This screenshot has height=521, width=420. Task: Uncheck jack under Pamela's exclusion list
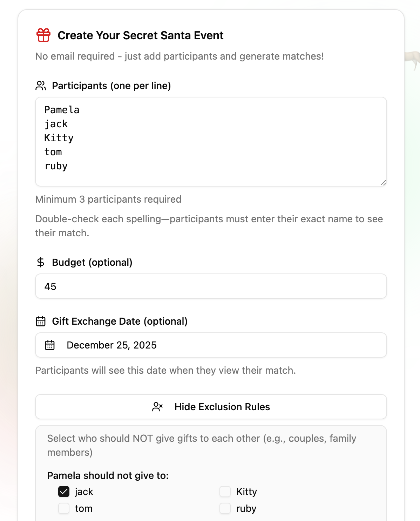tap(63, 492)
